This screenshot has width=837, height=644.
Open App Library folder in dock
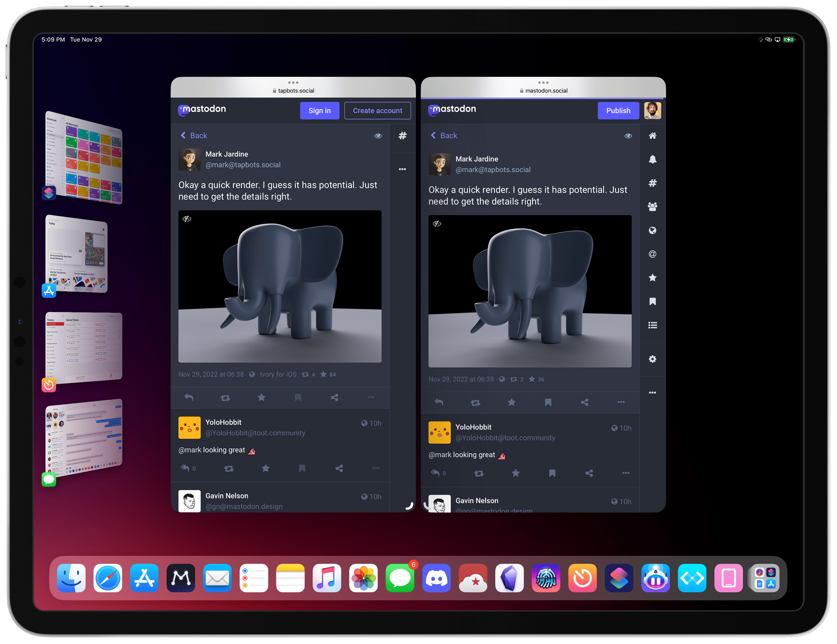(765, 578)
